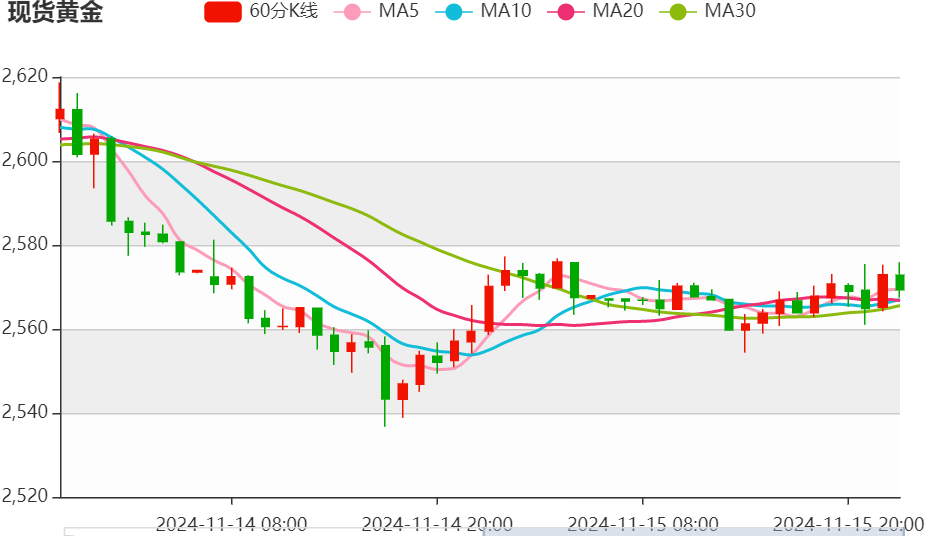Image resolution: width=926 pixels, height=536 pixels.
Task: Toggle the MA30 legend line
Action: tap(707, 11)
